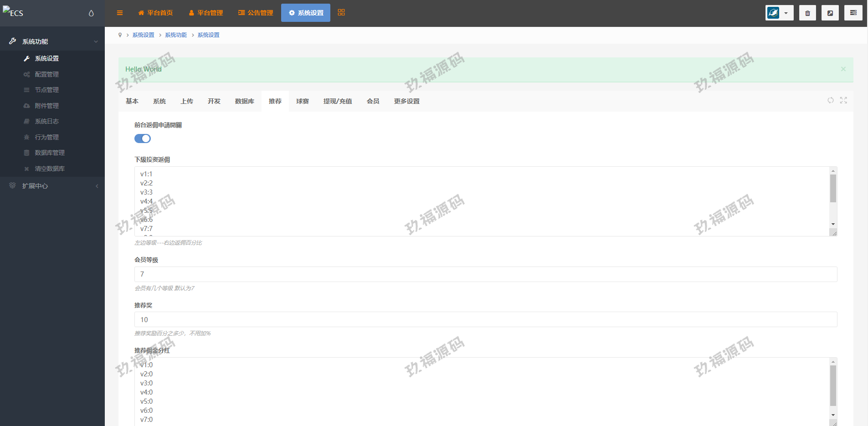Switch to the 更多设置 tab

[407, 101]
